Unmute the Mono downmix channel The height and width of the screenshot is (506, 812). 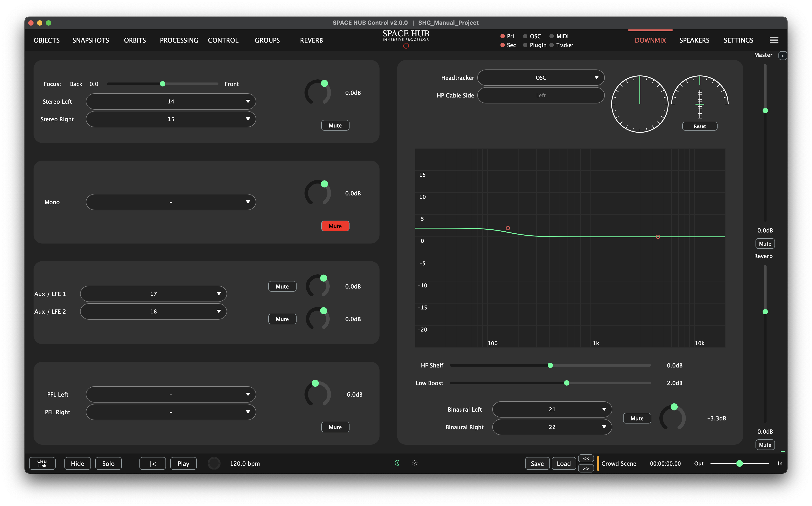(x=335, y=226)
